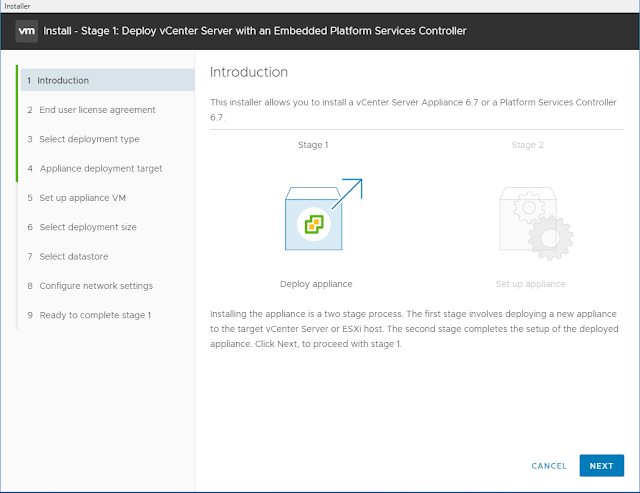The image size is (640, 493).
Task: Open Appliance deployment target step
Action: click(95, 169)
